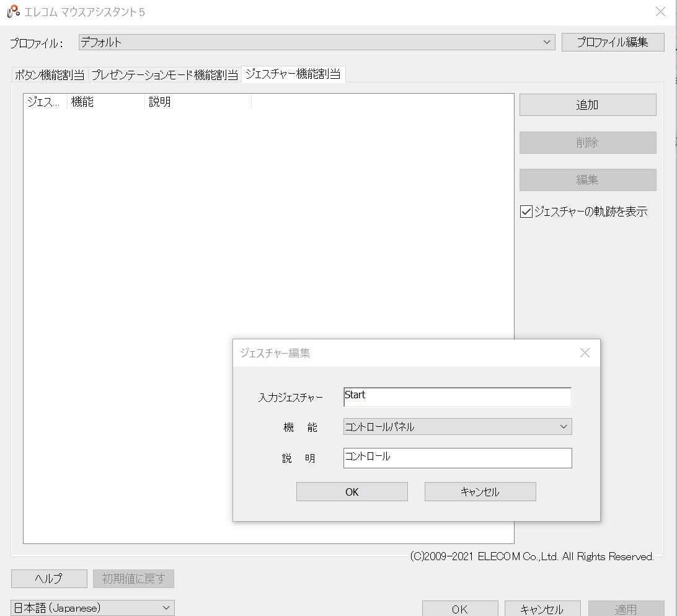
Task: Click the 説明 field containing コントロール
Action: point(457,458)
